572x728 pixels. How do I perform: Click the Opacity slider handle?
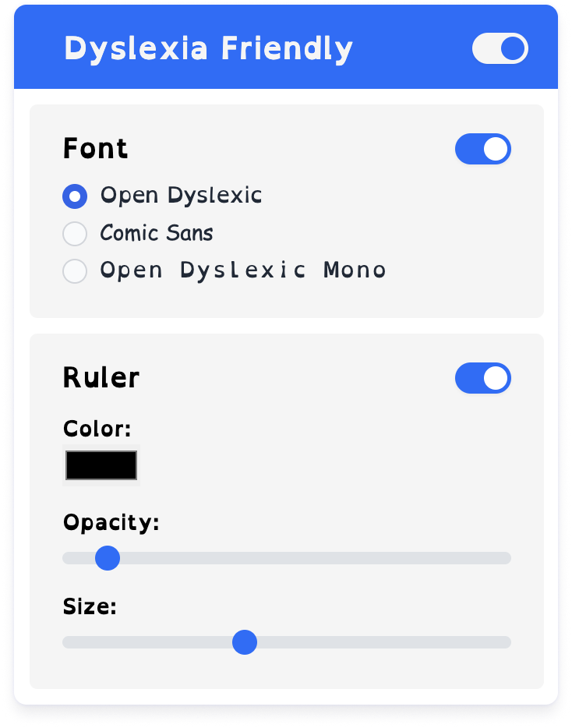click(x=108, y=558)
